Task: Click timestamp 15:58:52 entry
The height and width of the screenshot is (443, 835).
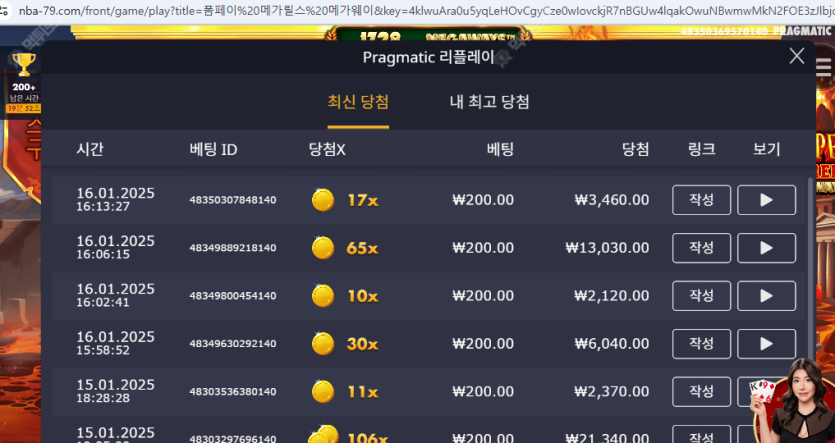Action: [103, 350]
